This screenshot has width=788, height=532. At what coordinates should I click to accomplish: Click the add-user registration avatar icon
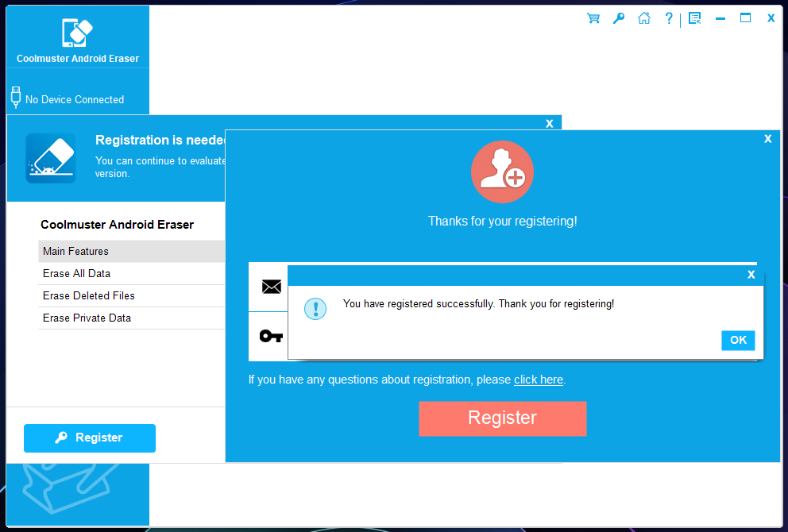[502, 172]
